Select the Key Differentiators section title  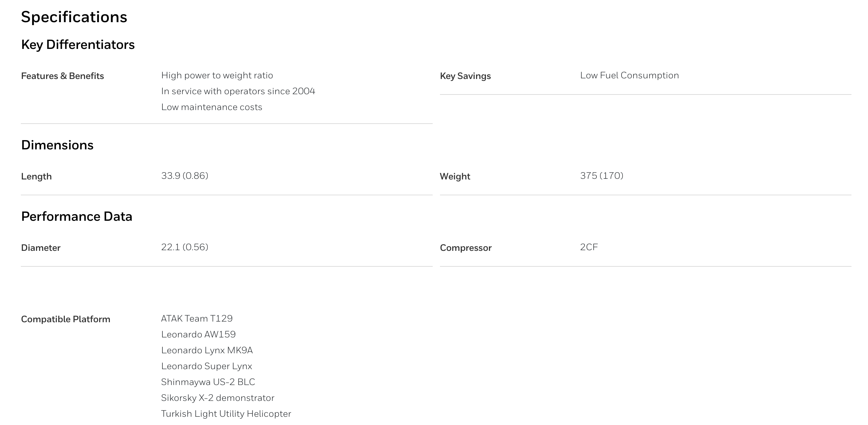[78, 45]
